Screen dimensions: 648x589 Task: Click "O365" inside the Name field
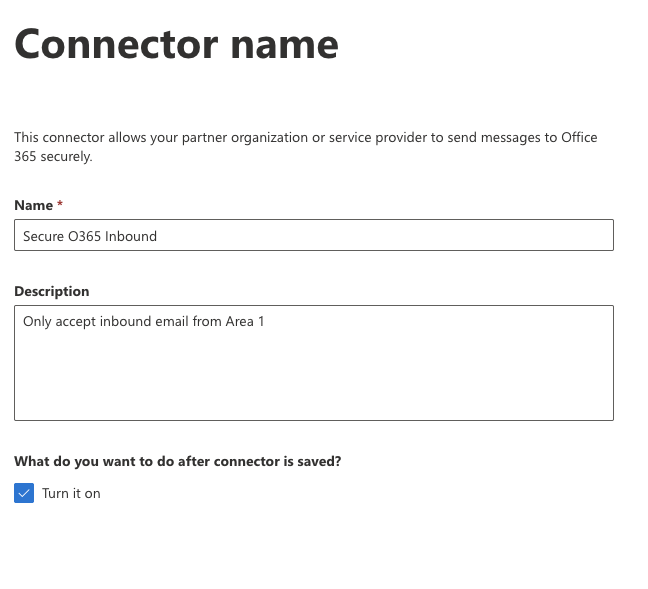coord(85,236)
